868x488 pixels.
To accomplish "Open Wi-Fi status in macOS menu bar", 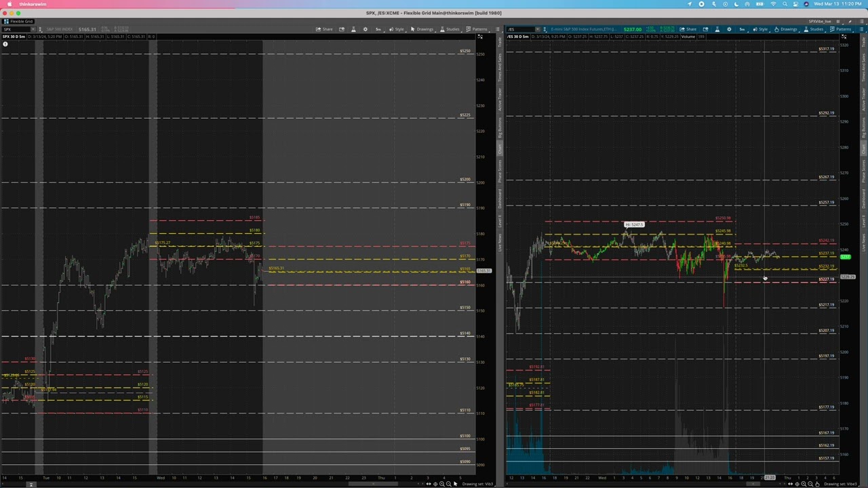I will [773, 4].
